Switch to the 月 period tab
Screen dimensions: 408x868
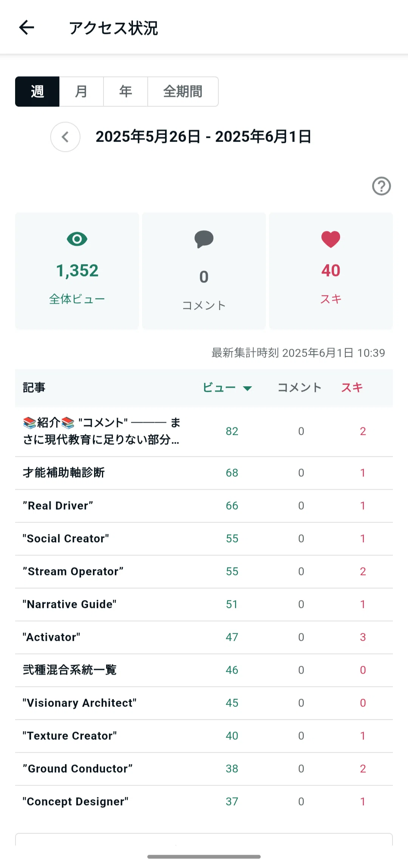click(81, 91)
